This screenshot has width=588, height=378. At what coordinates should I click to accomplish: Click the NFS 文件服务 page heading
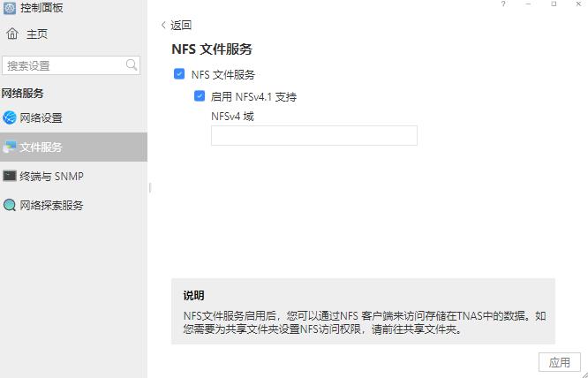[212, 49]
